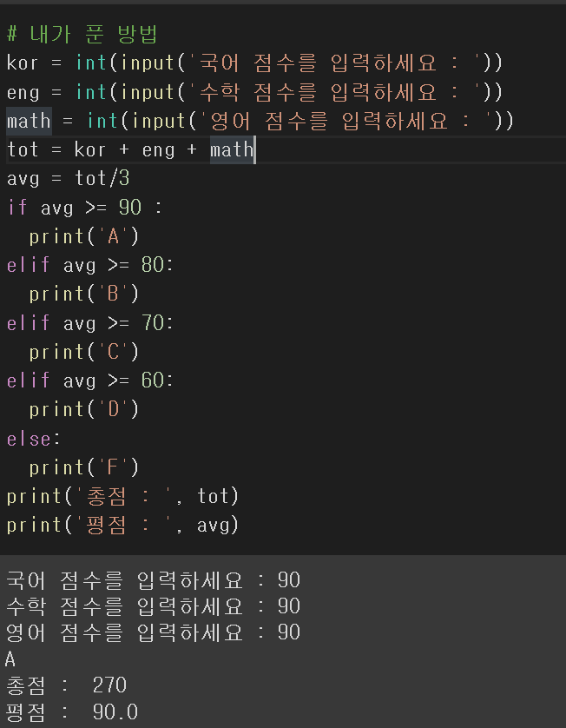Screen dimensions: 566x728
Task: Click the highlighted 'math' in the tot = line
Action: [x=232, y=149]
